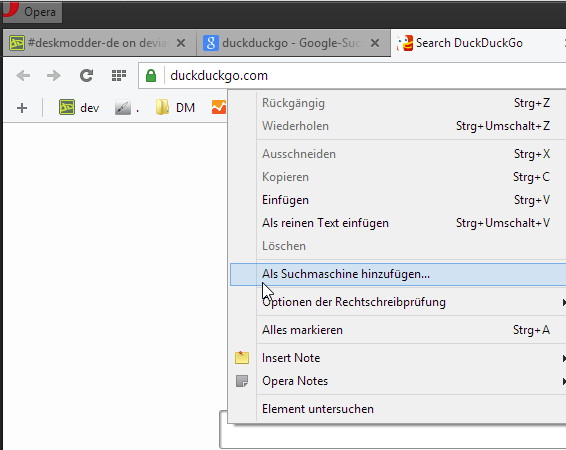Screen dimensions: 566x450
Task: Select Kopieren in the context menu
Action: tap(398, 177)
